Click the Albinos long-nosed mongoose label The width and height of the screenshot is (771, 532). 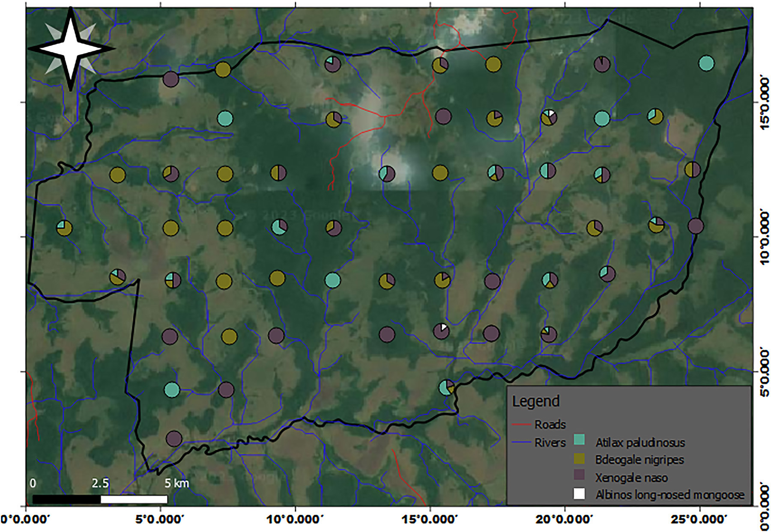click(x=669, y=495)
